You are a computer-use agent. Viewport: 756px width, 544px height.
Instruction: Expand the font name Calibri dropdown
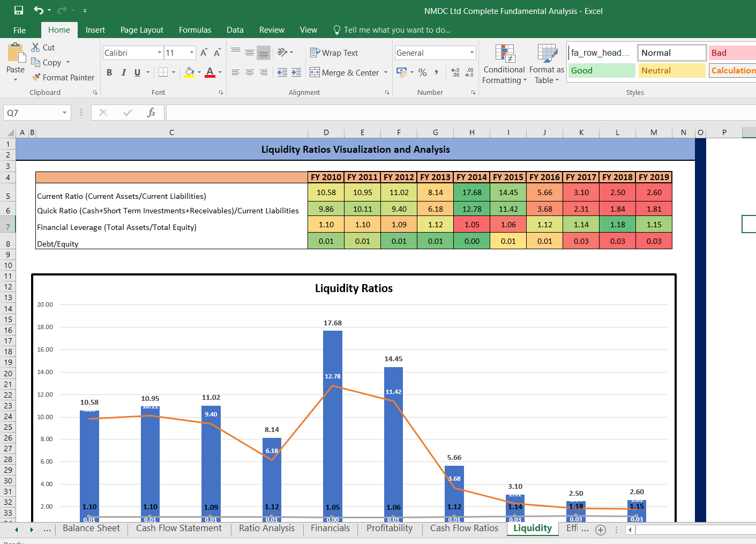[160, 53]
